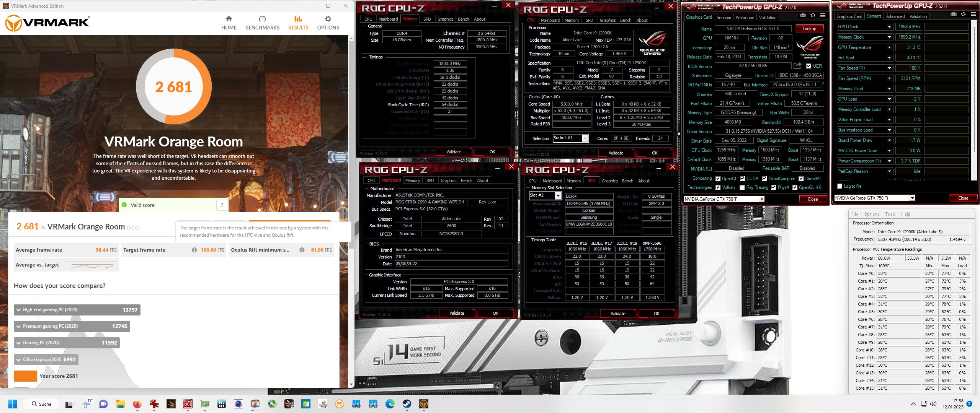Open the GPU Clock sensor dropdown
The height and width of the screenshot is (413, 980).
[889, 27]
